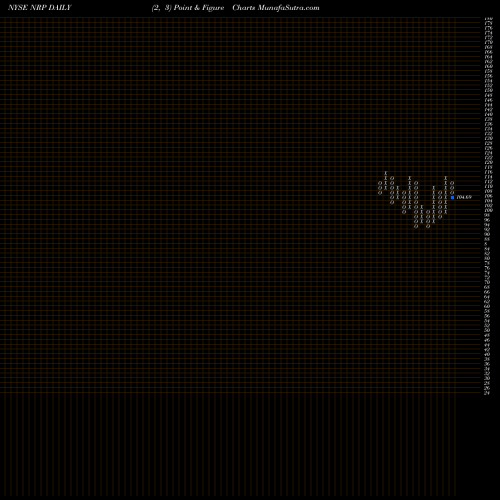This screenshot has height=500, width=500.
Task: Click the 'Charts MunafaSutra.com' label
Action: 276,8
